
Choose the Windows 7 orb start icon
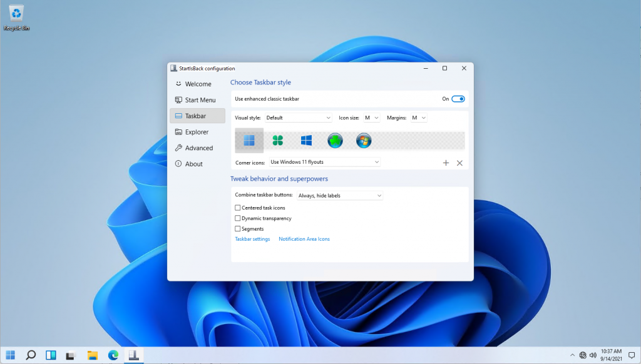click(x=364, y=141)
